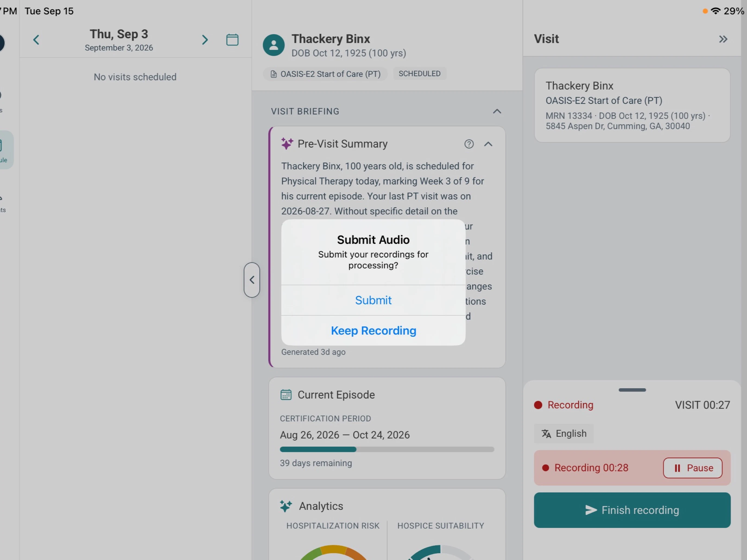The image size is (747, 560).
Task: Go to next day in schedule
Action: click(x=205, y=40)
